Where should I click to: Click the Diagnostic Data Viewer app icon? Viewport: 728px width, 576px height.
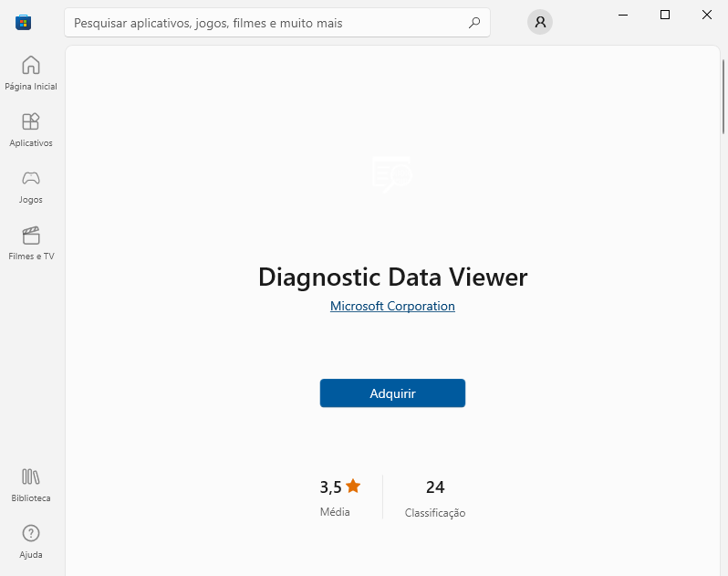(x=392, y=173)
